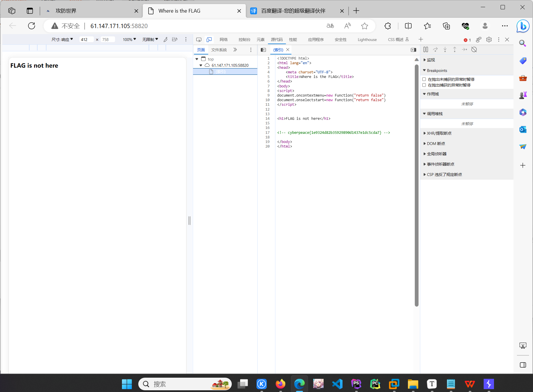
Task: Switch to the 应用程序 tab
Action: click(x=316, y=40)
